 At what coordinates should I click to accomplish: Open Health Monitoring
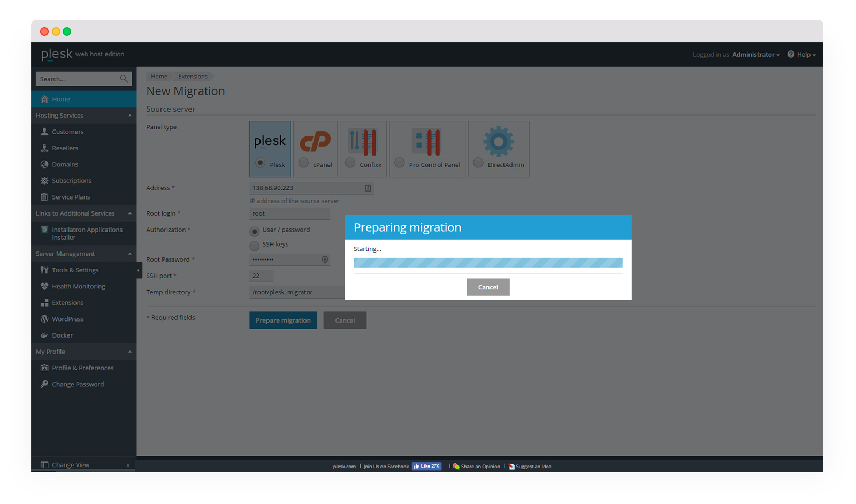[78, 286]
